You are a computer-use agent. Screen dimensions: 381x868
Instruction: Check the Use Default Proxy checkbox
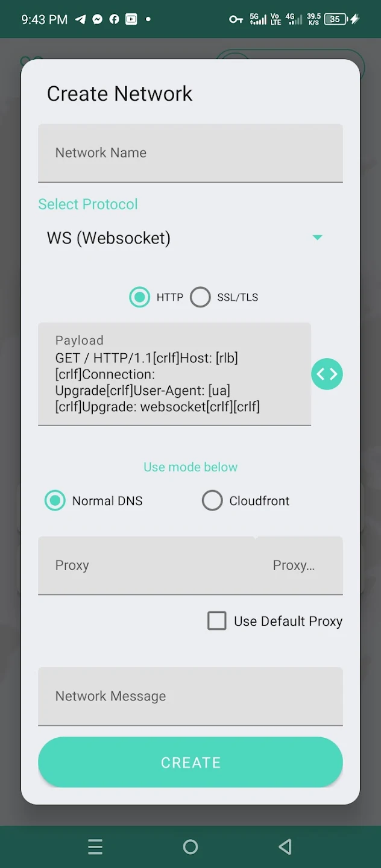[217, 621]
